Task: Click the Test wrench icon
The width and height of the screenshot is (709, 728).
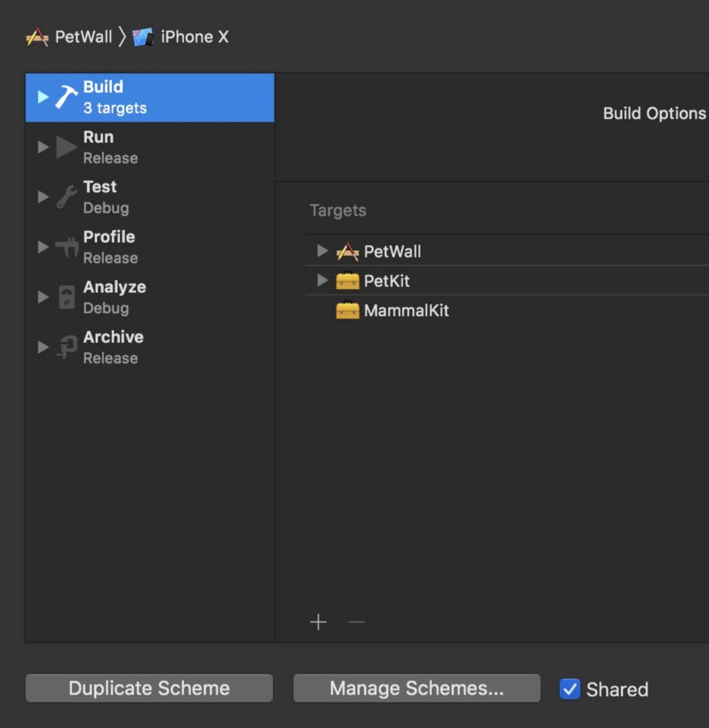Action: click(66, 197)
